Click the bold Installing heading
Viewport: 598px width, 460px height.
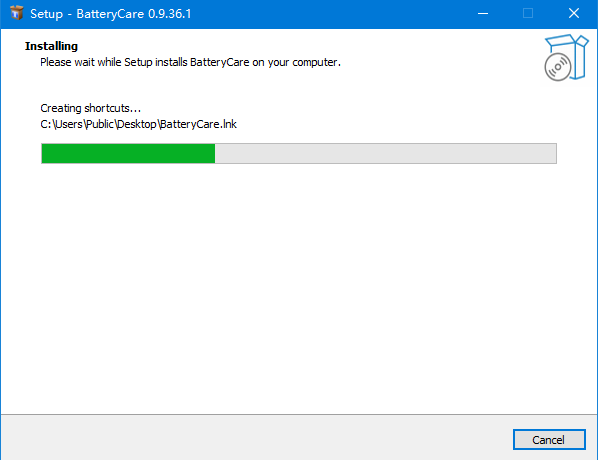51,46
